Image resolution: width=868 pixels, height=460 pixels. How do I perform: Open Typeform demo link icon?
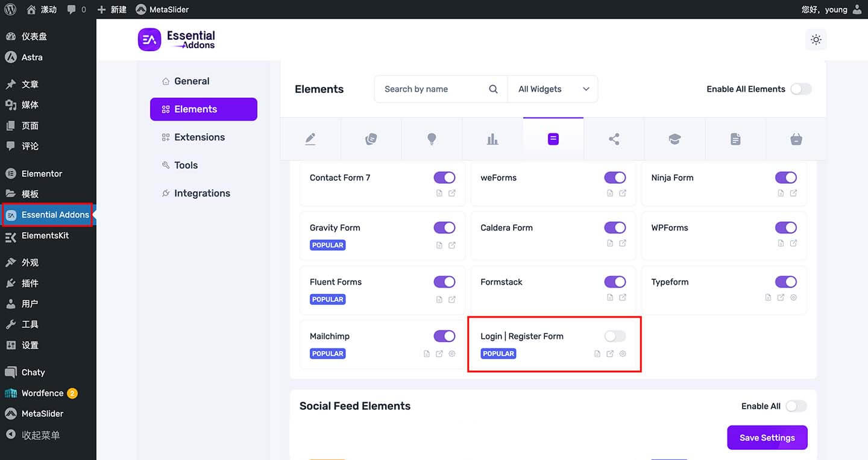(x=781, y=297)
